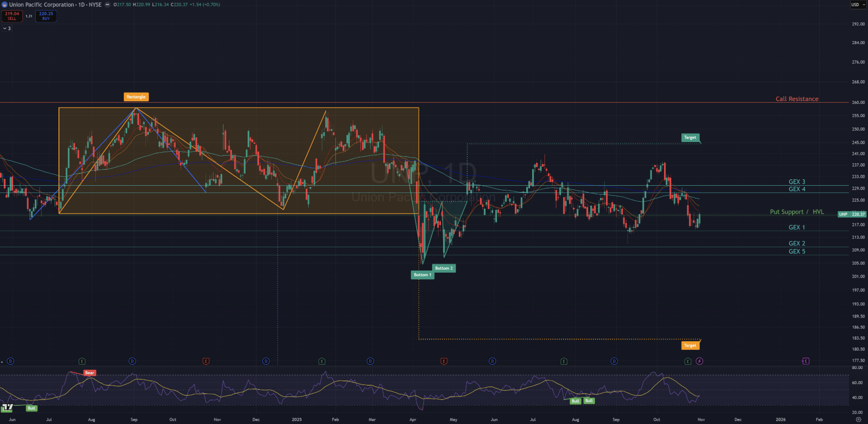Click the 2025 label on the time axis
Image resolution: width=868 pixels, height=424 pixels.
coord(297,419)
